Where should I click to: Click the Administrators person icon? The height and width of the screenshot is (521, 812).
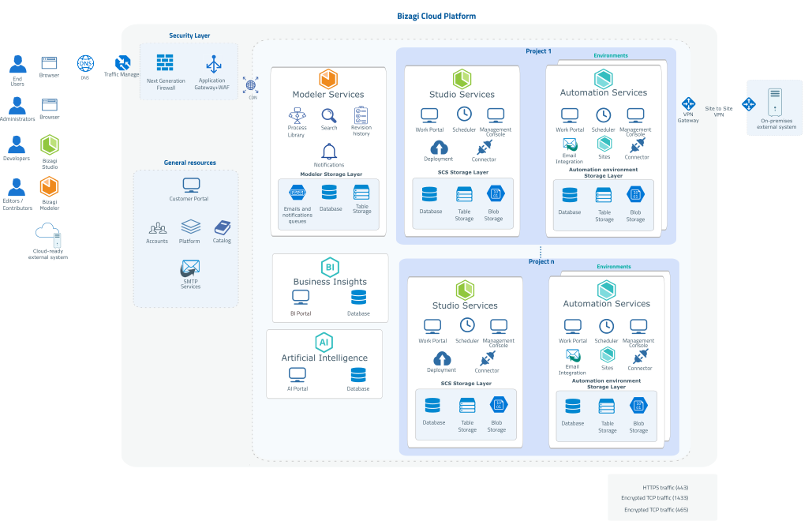coord(17,106)
